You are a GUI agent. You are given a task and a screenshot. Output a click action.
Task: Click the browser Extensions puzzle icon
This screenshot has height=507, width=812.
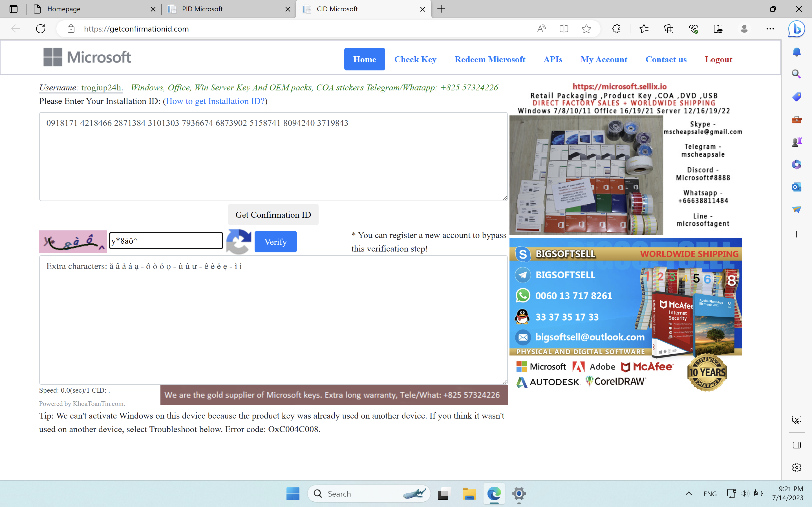tap(616, 29)
